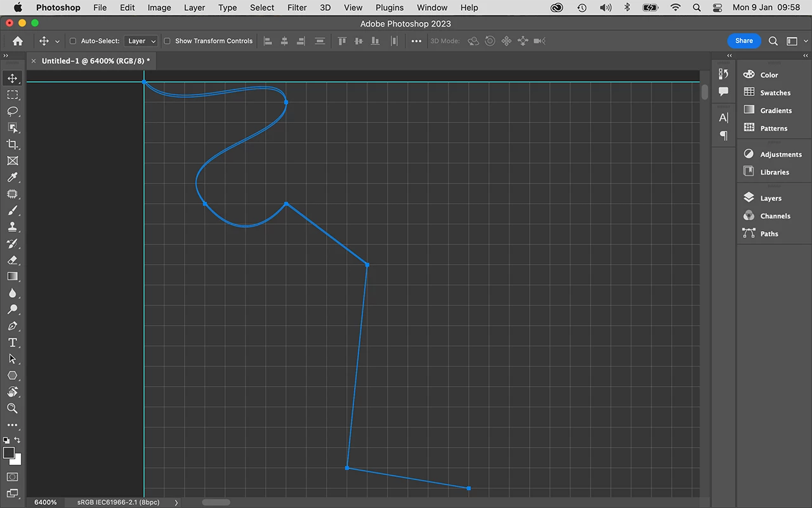Screen dimensions: 812x508
Task: Open the Paths panel
Action: 768,234
